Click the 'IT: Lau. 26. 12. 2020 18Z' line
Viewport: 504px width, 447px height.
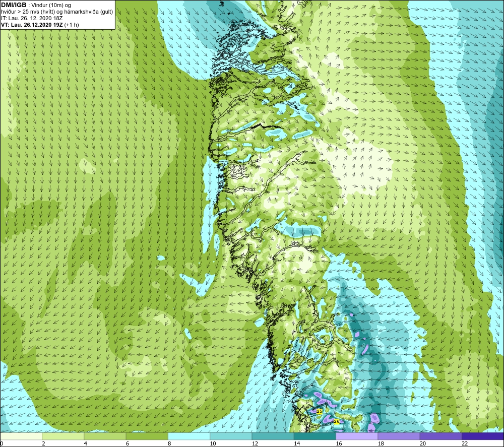click(32, 18)
